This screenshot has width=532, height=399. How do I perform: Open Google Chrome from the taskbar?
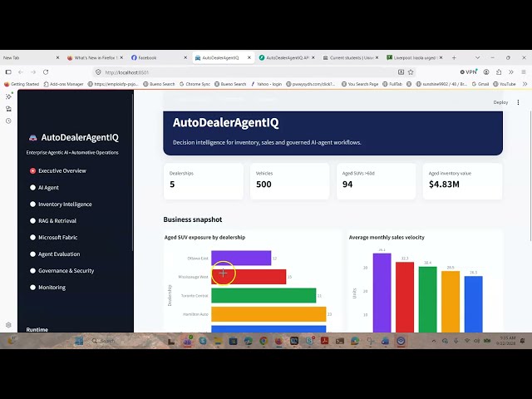[x=264, y=341]
